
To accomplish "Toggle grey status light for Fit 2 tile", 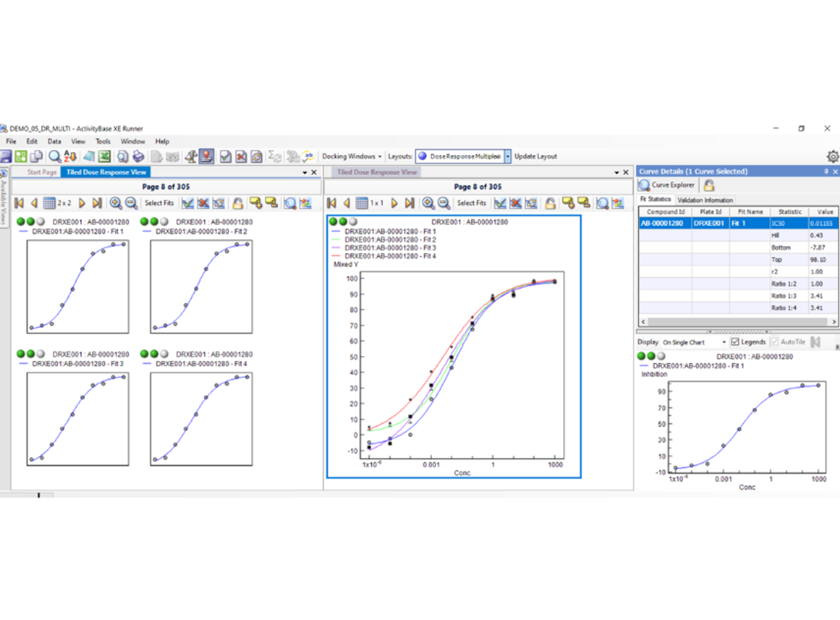I will [x=164, y=221].
